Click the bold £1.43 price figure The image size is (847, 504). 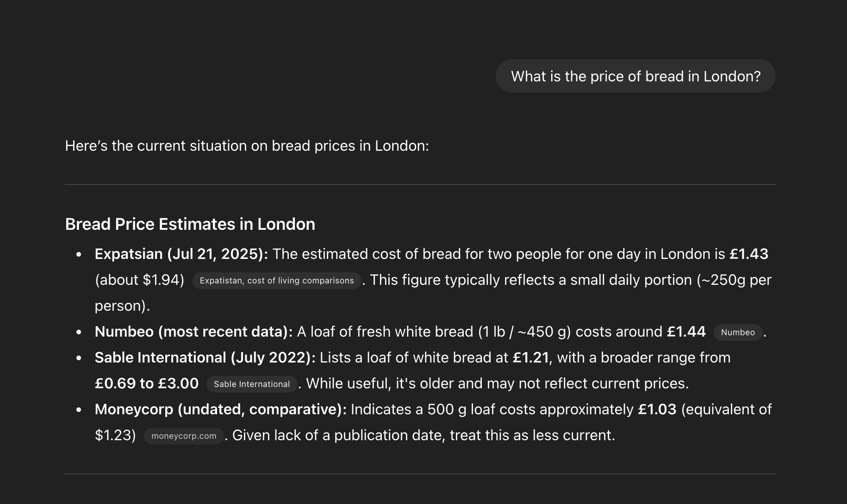click(749, 254)
